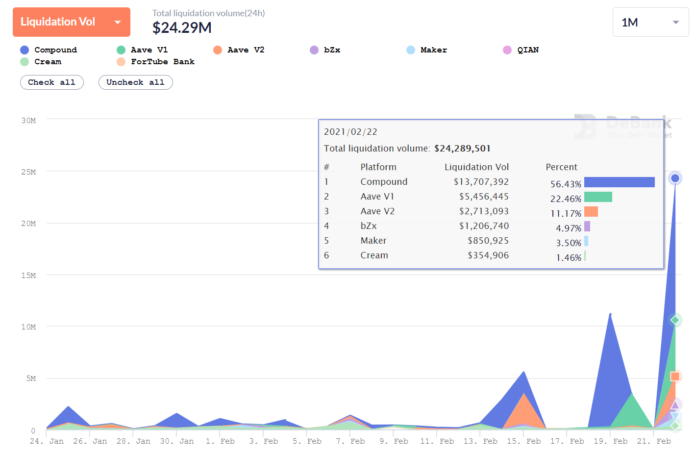Toggle the Aave V1 legend dot
This screenshot has width=696, height=453.
(121, 49)
